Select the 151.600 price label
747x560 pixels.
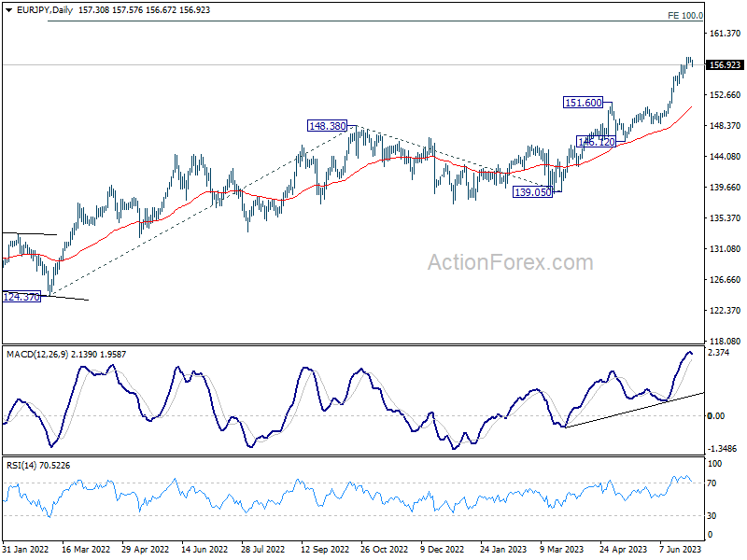(x=583, y=103)
